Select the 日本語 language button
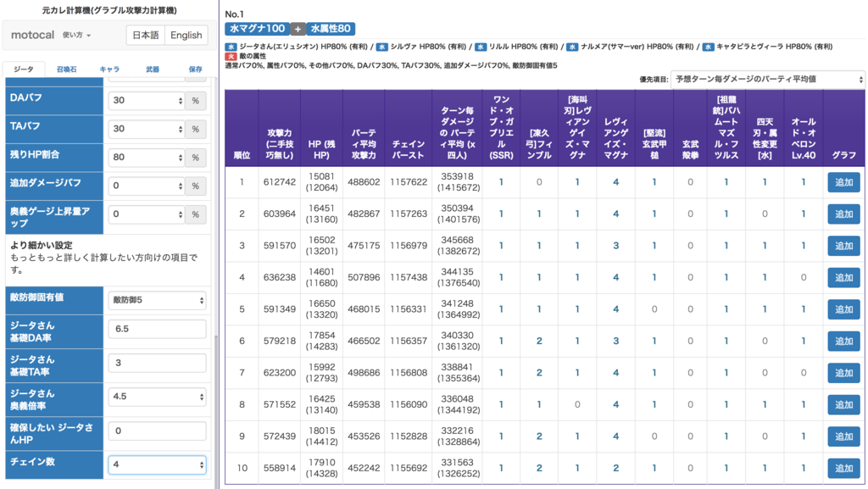 pos(146,35)
